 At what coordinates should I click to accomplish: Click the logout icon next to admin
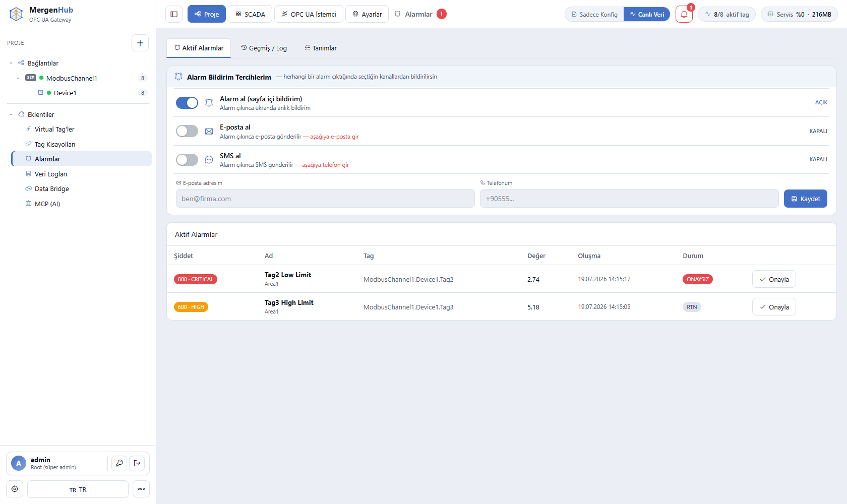(137, 463)
